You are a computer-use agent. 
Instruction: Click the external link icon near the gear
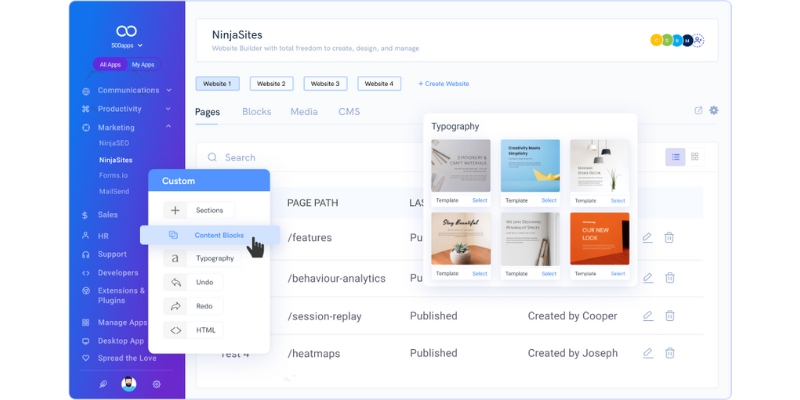click(x=698, y=111)
